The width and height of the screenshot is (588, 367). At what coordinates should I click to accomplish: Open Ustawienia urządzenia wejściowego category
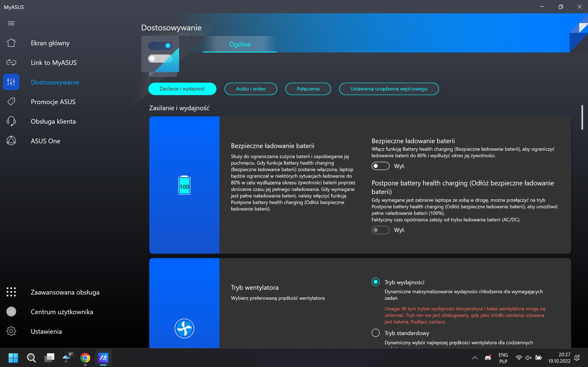pyautogui.click(x=389, y=89)
